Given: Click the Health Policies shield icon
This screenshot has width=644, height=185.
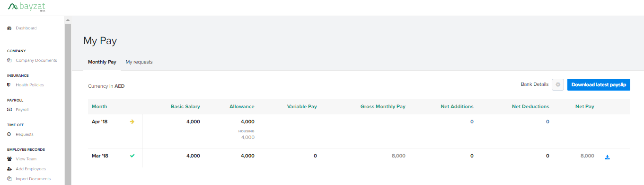Looking at the screenshot, I should click(9, 85).
